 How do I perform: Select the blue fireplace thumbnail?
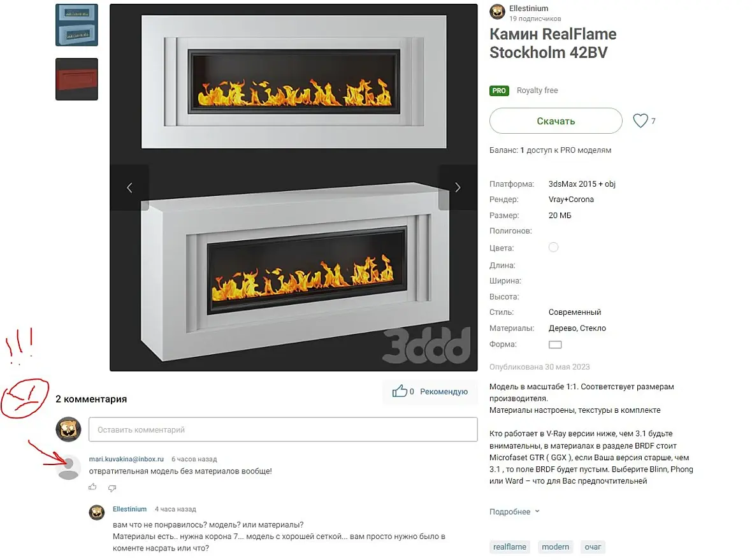[76, 25]
